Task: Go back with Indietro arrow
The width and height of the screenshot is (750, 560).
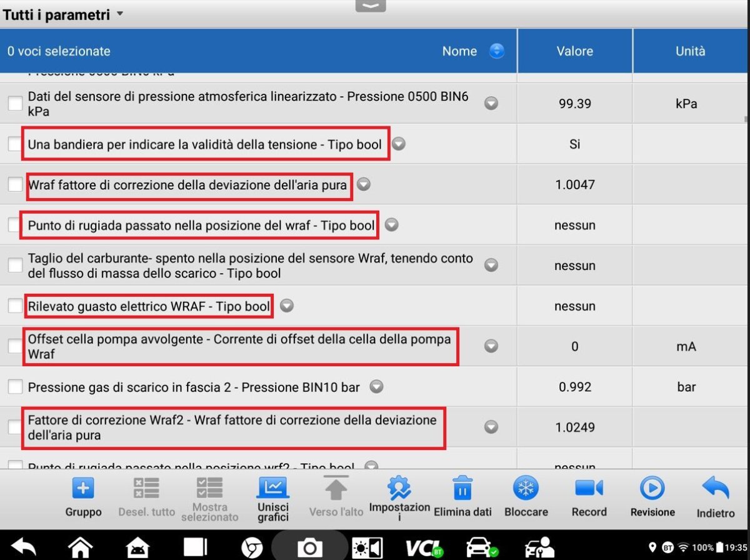Action: coord(716,497)
